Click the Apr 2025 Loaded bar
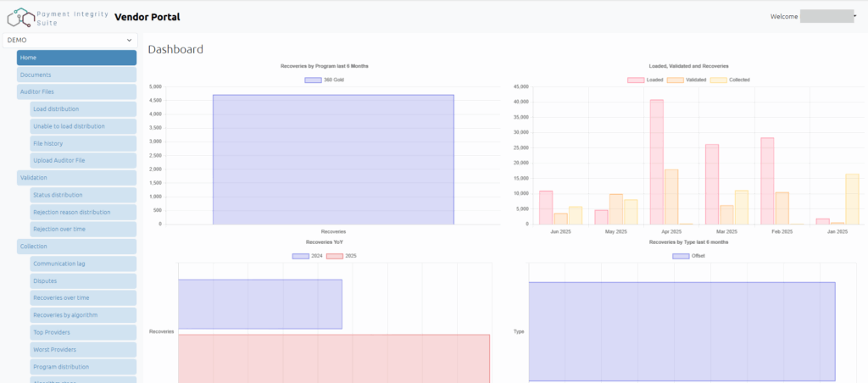Image resolution: width=868 pixels, height=383 pixels. coord(657,161)
